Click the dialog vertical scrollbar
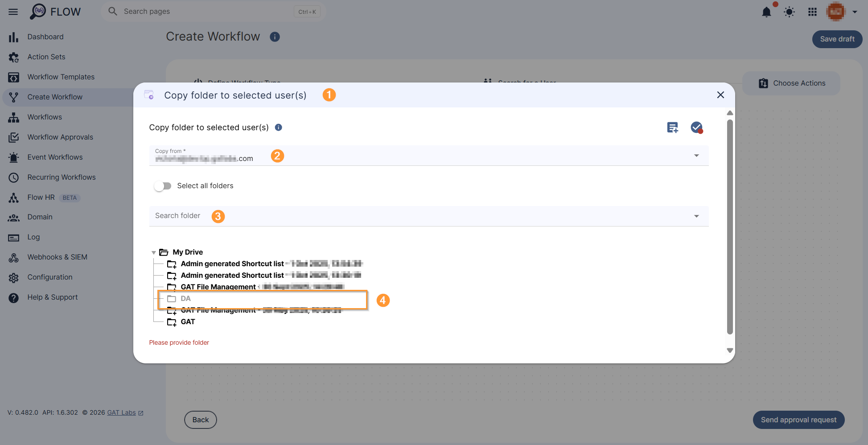 click(730, 227)
